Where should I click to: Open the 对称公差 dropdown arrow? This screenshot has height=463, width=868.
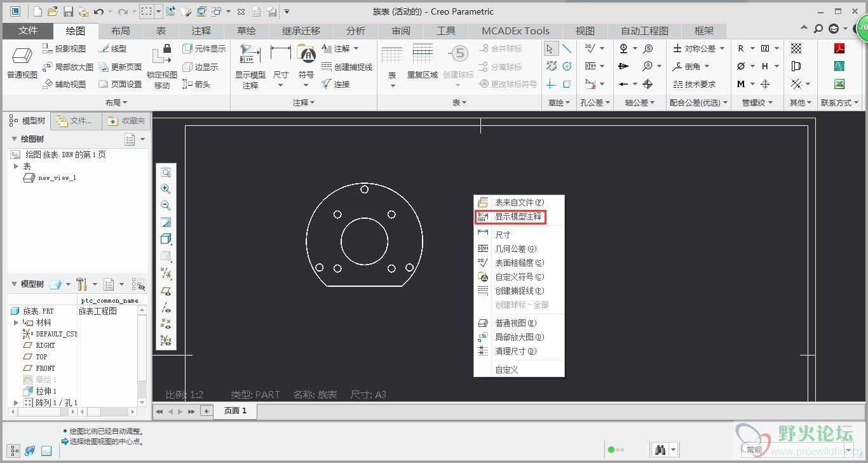(722, 48)
